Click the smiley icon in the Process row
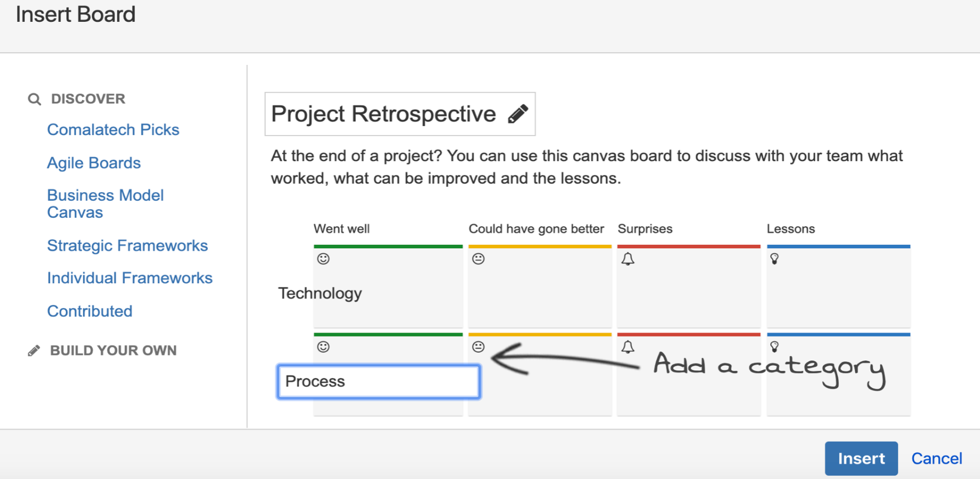The width and height of the screenshot is (980, 479). click(323, 347)
